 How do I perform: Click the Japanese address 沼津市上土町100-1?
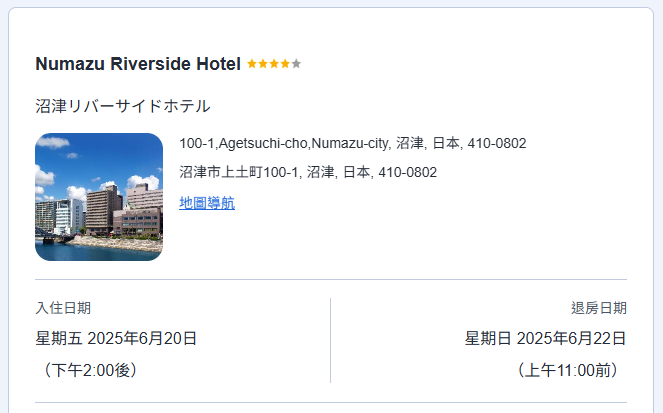pyautogui.click(x=308, y=172)
